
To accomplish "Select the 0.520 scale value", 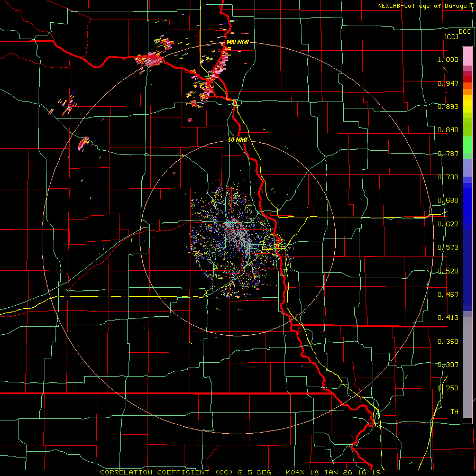I will tap(448, 271).
